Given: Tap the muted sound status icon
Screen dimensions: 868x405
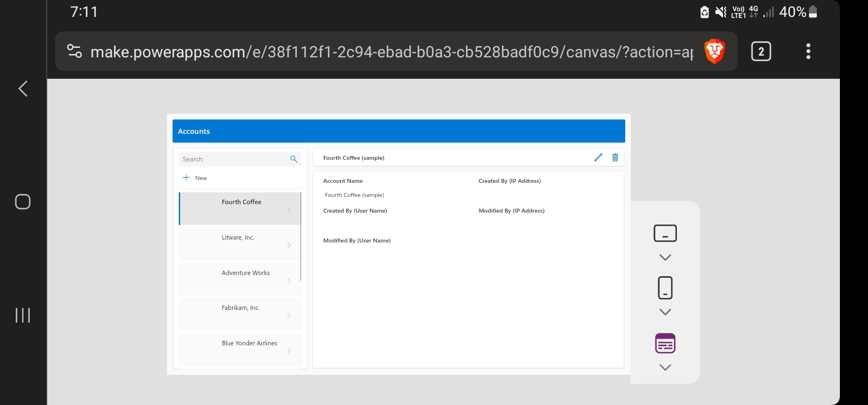Looking at the screenshot, I should pos(720,12).
